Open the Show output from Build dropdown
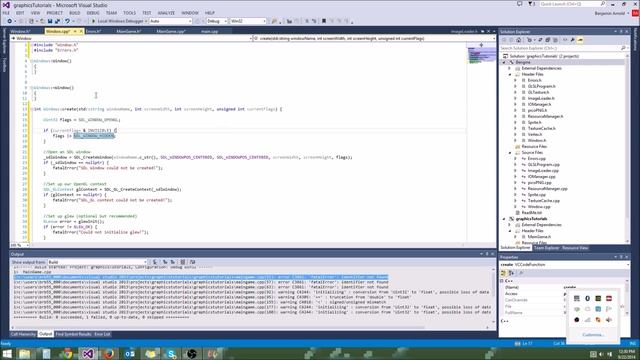The width and height of the screenshot is (640, 360). [x=97, y=262]
